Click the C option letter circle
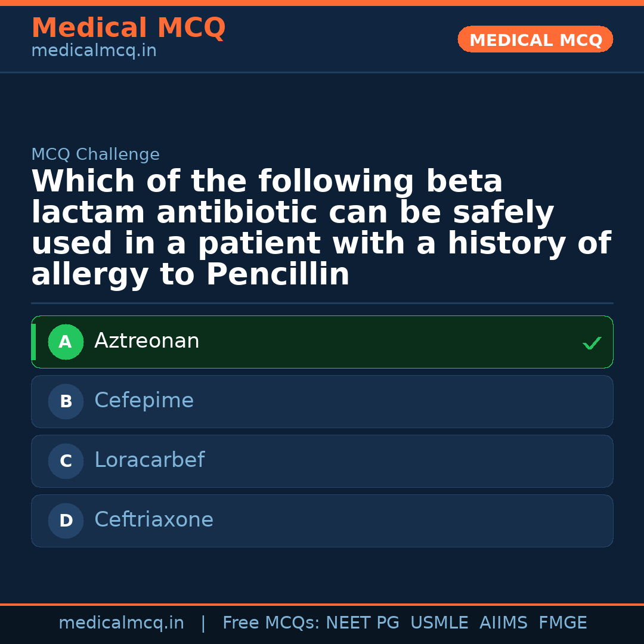Screen dimensions: 644x644 click(66, 461)
